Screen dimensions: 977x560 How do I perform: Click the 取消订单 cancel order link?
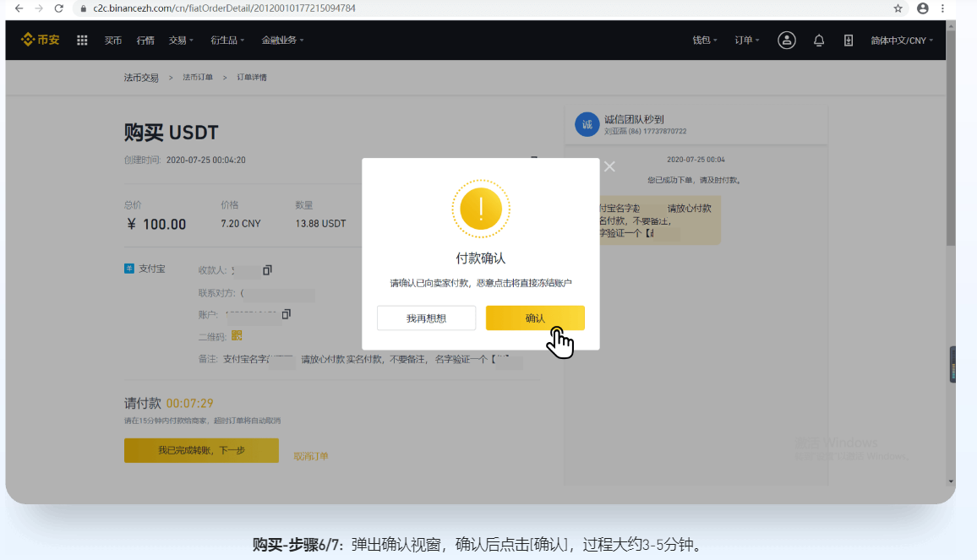(311, 456)
